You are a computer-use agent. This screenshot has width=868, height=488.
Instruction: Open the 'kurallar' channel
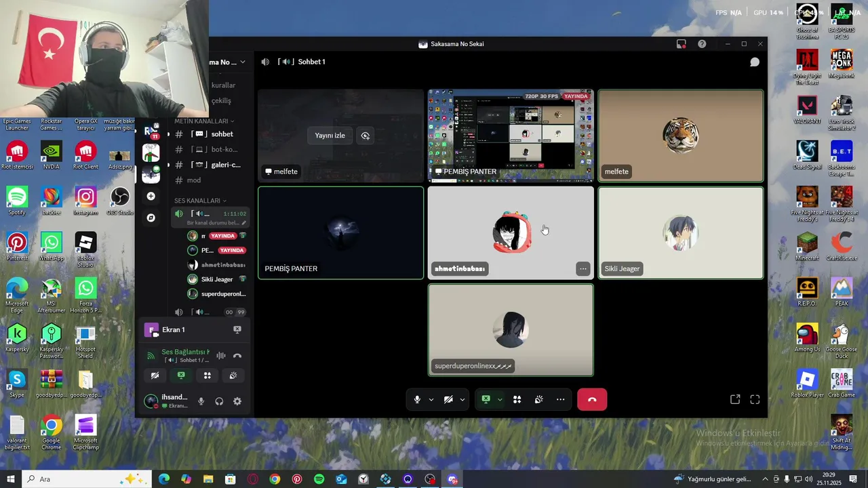(223, 85)
